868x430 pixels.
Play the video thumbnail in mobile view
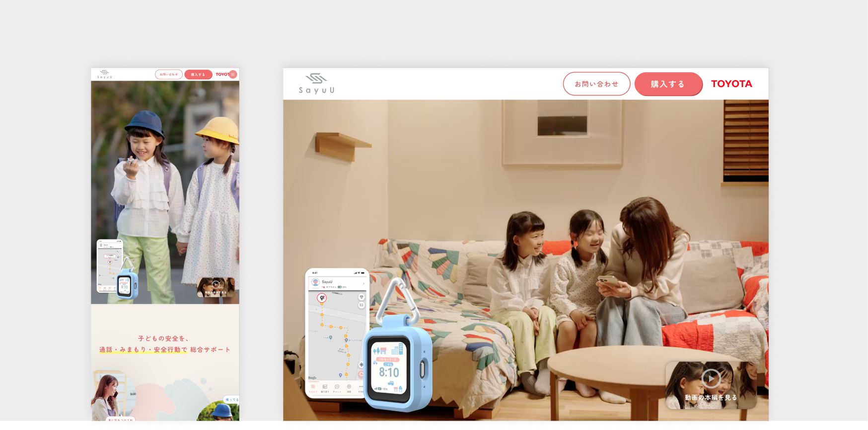216,287
